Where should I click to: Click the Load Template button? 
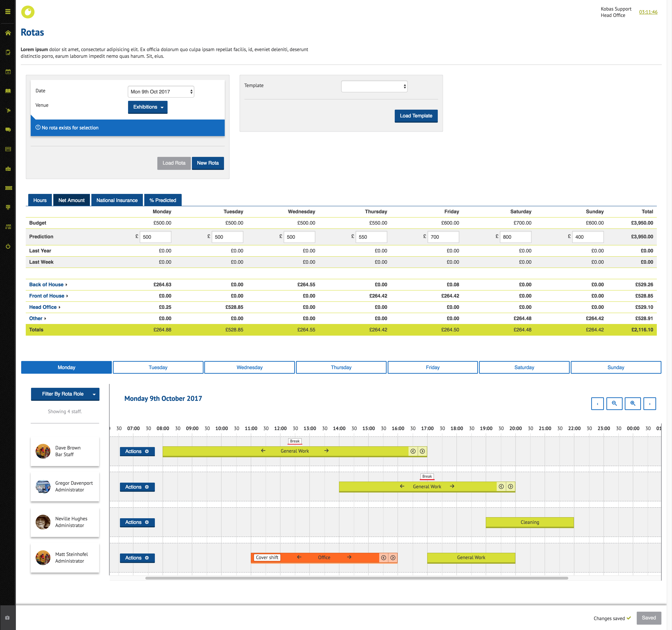coord(416,116)
